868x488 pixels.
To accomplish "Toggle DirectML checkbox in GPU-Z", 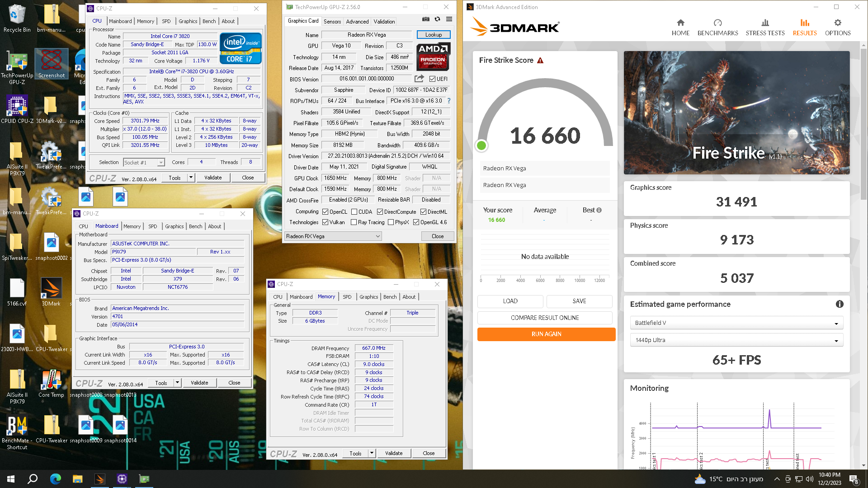I will click(423, 212).
